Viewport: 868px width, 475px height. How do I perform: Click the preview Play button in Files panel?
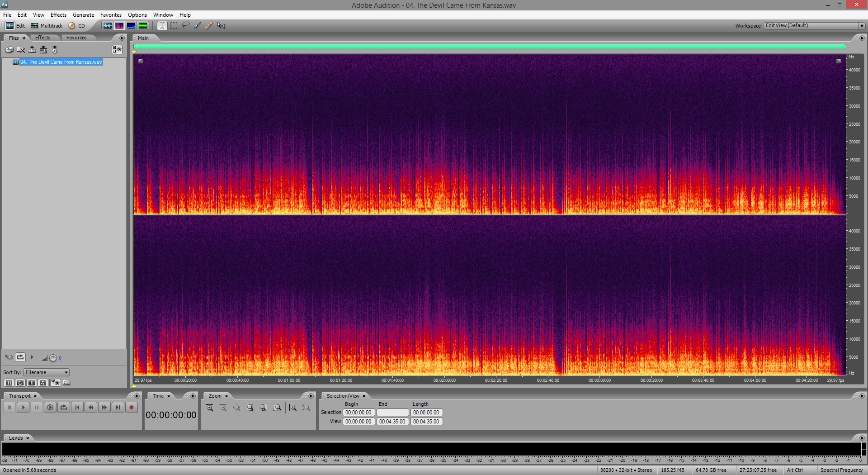pyautogui.click(x=32, y=357)
